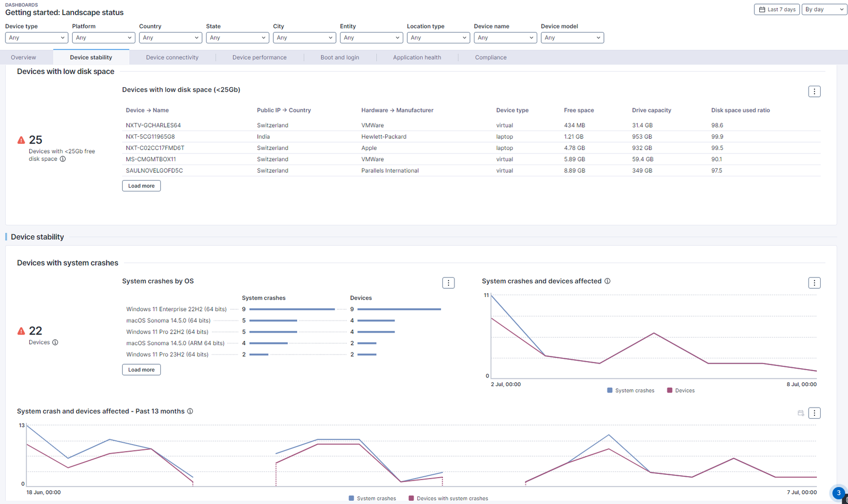
Task: Open options menu for Past 13 months chart
Action: click(x=814, y=413)
